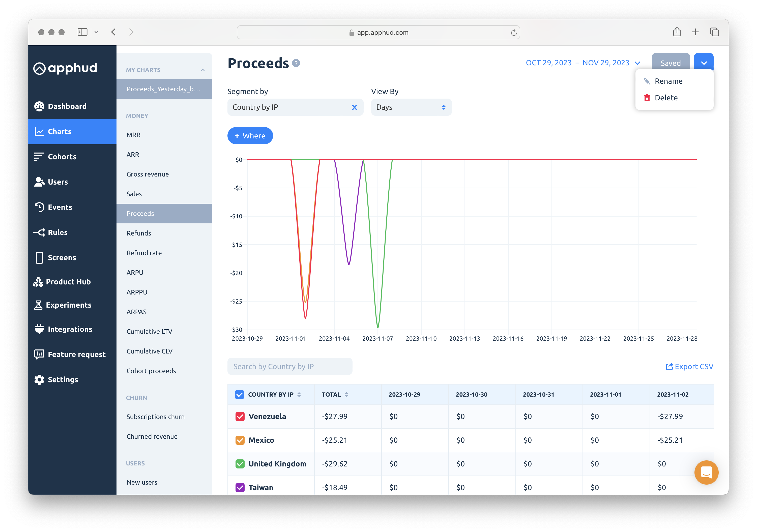757x532 pixels.
Task: Click the Where filter button
Action: coord(250,136)
